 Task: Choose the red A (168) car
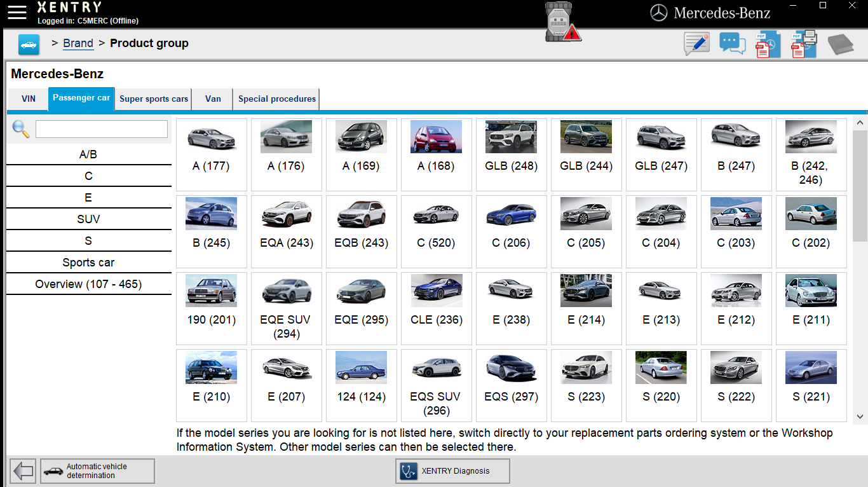(x=437, y=154)
